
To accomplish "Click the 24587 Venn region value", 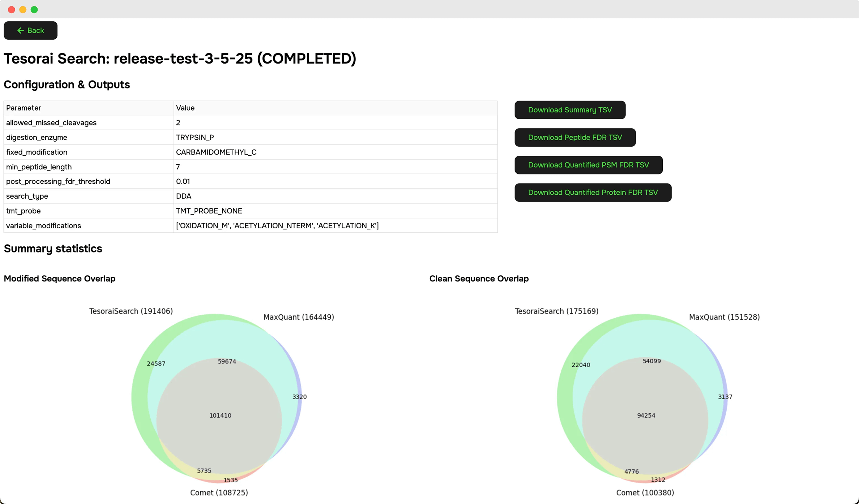I will point(156,363).
